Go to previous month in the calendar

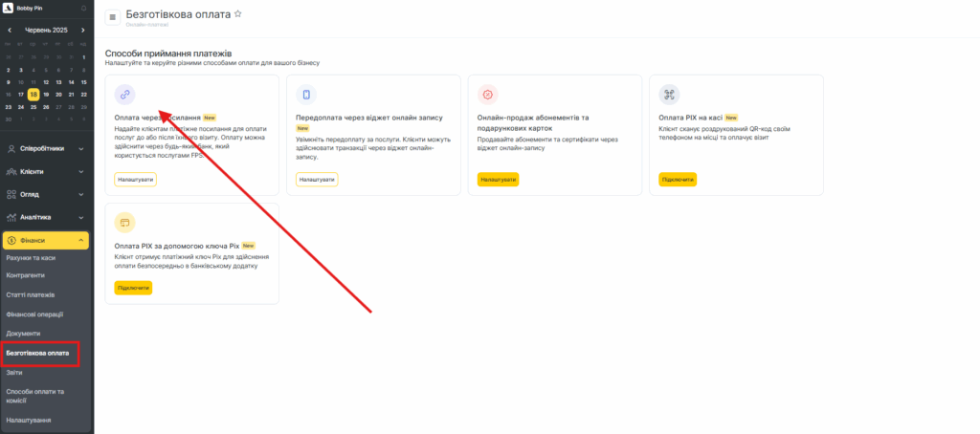coord(10,31)
